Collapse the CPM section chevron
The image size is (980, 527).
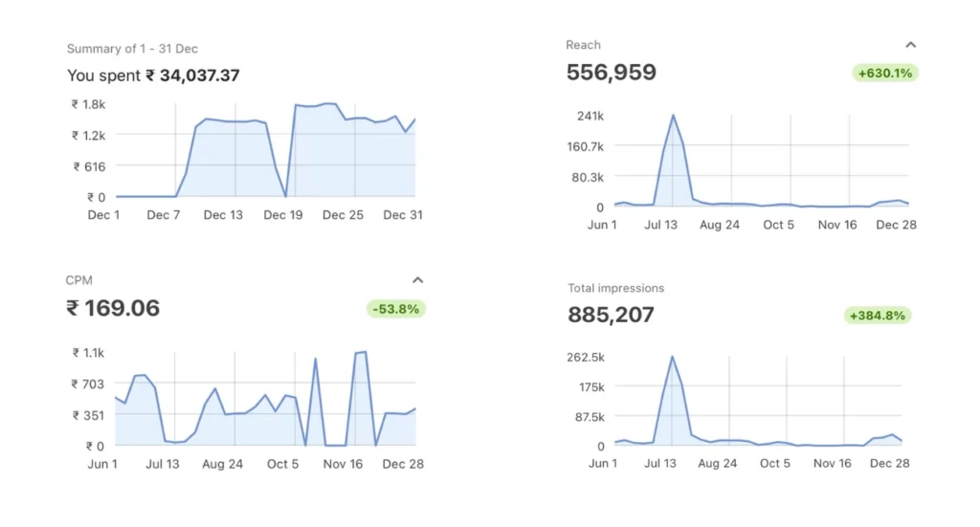[x=417, y=280]
